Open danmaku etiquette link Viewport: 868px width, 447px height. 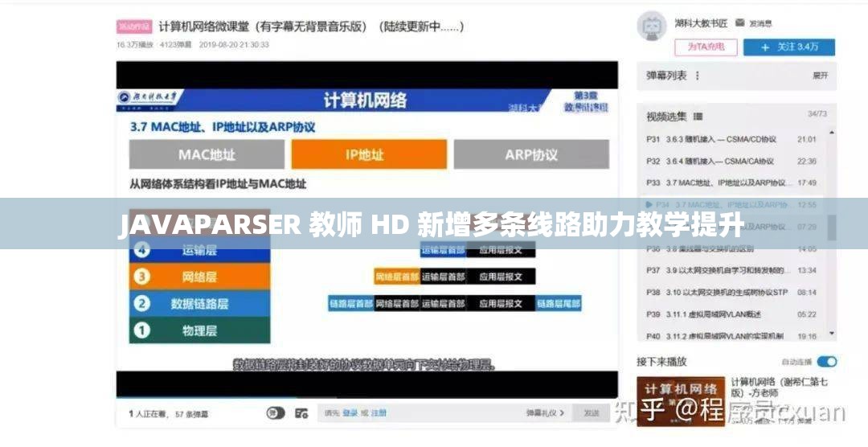[x=545, y=413]
